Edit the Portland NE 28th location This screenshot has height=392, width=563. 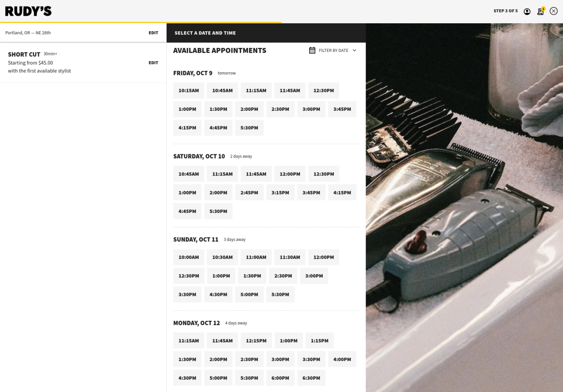(x=153, y=33)
